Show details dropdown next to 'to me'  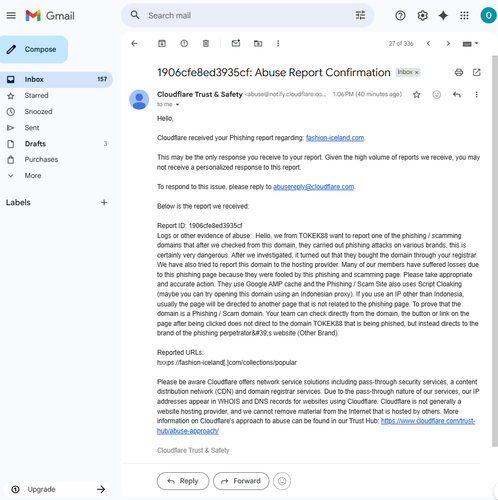(178, 105)
